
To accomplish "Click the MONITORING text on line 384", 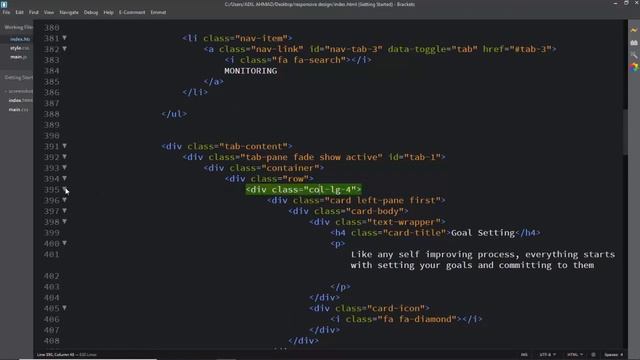I will (x=251, y=71).
